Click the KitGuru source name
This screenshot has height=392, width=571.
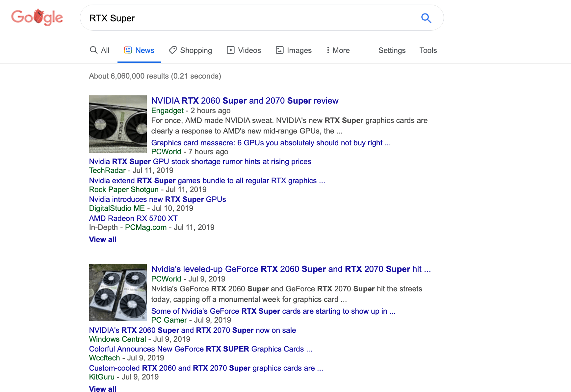coord(102,377)
